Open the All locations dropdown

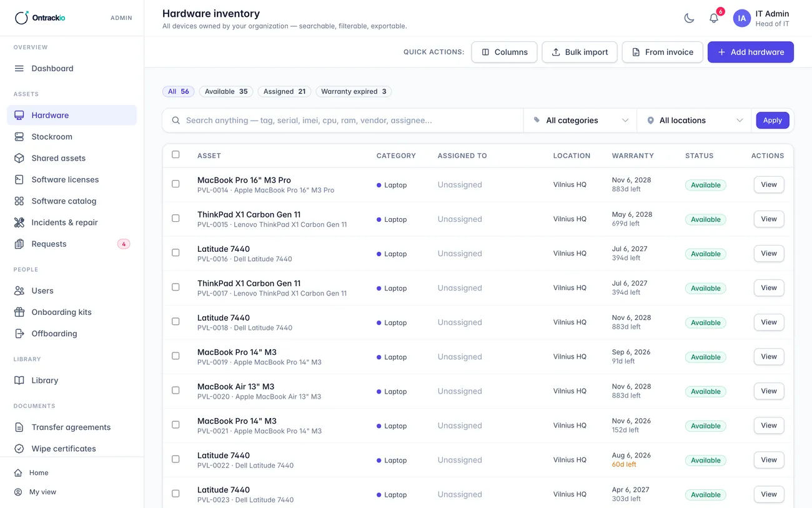click(x=694, y=121)
